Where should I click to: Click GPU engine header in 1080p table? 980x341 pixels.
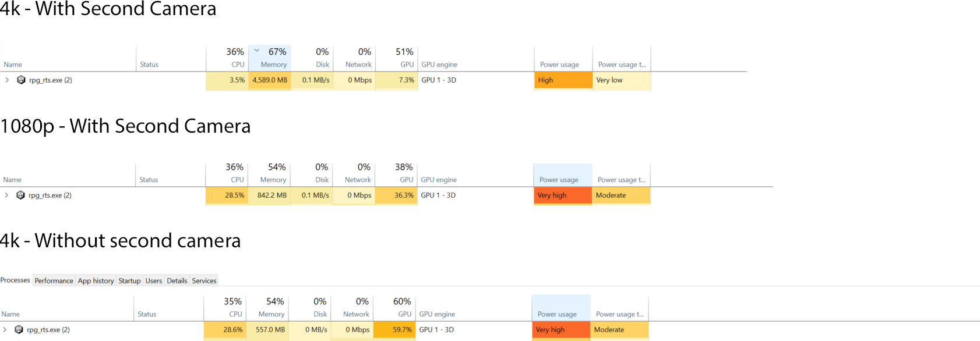coord(439,180)
